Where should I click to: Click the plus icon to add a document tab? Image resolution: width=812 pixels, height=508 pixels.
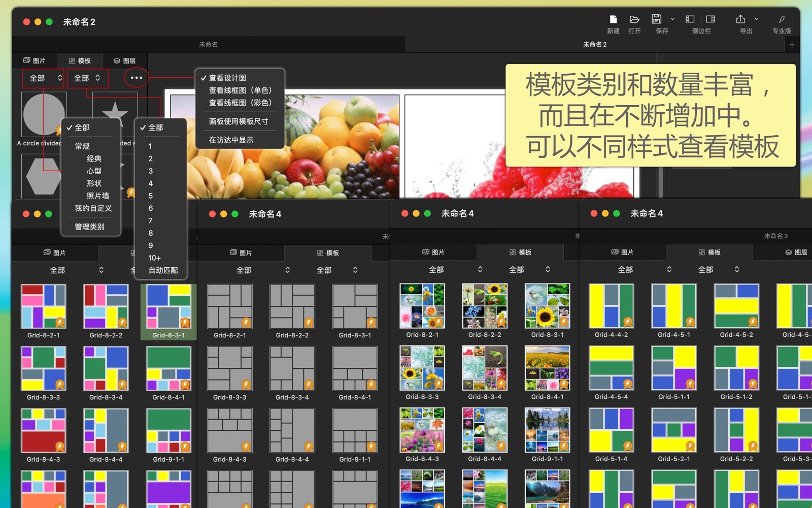click(792, 45)
